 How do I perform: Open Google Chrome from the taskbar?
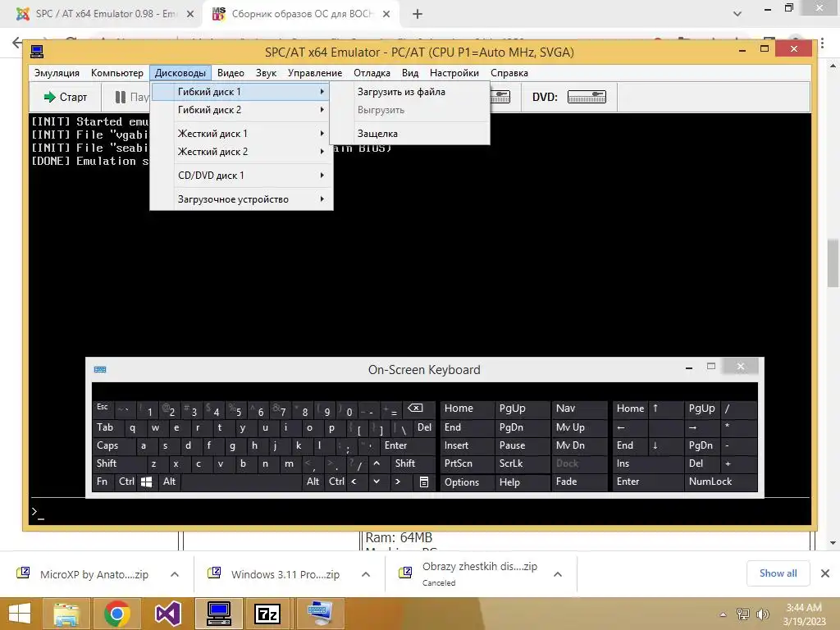(x=116, y=614)
